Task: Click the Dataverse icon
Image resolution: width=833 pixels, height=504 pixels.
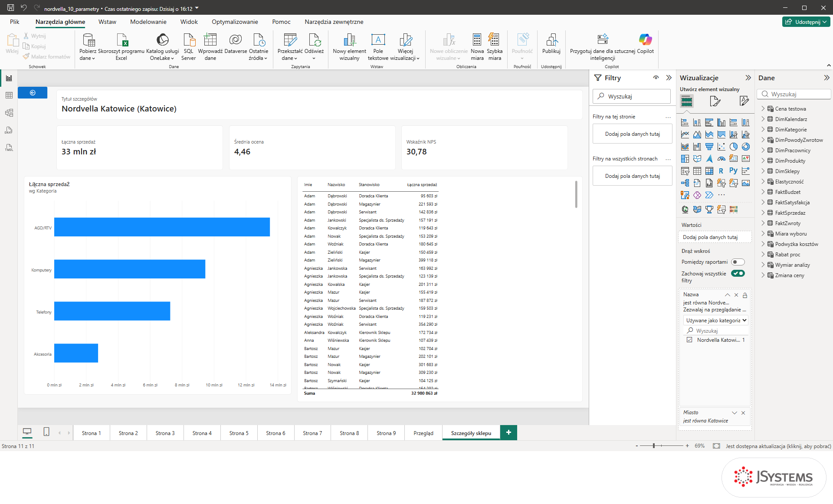Action: coord(236,40)
